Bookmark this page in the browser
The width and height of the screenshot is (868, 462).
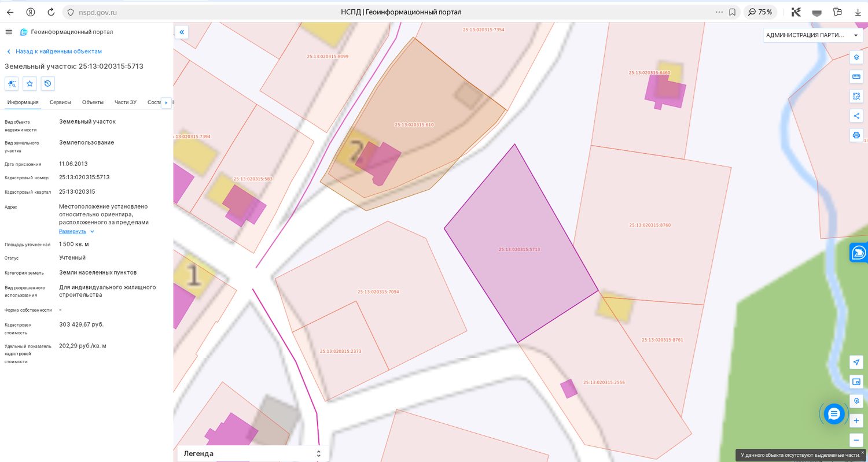(x=733, y=12)
